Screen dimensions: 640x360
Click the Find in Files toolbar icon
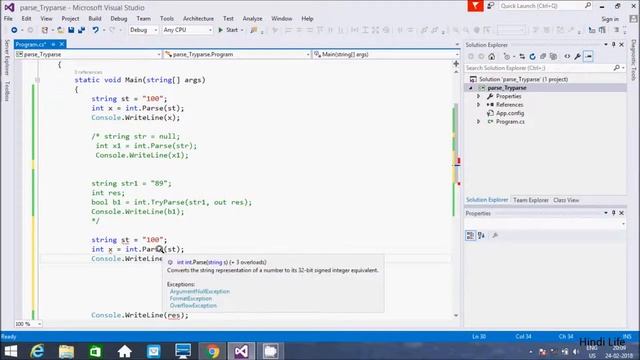(x=253, y=30)
